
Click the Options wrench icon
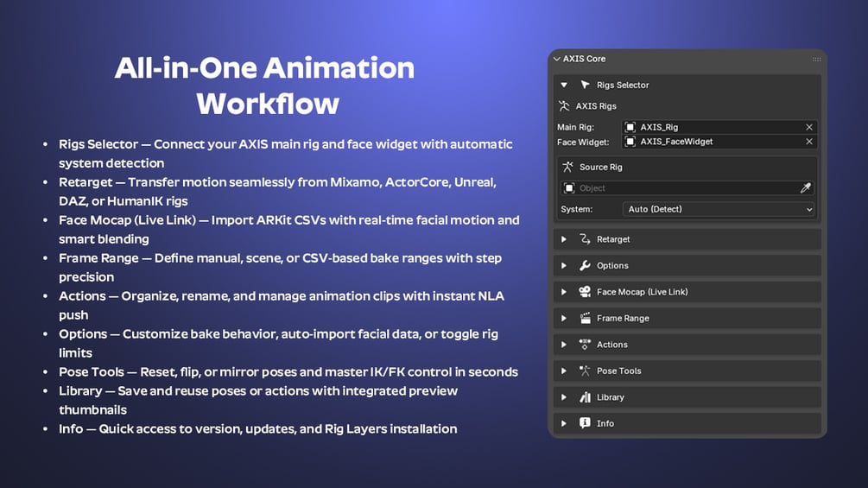click(585, 265)
